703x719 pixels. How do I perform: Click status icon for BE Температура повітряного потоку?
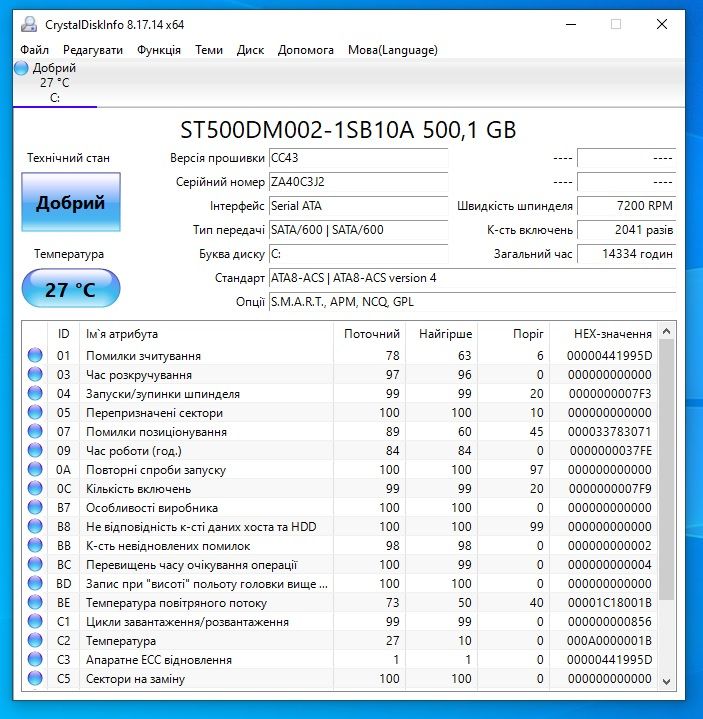click(35, 603)
